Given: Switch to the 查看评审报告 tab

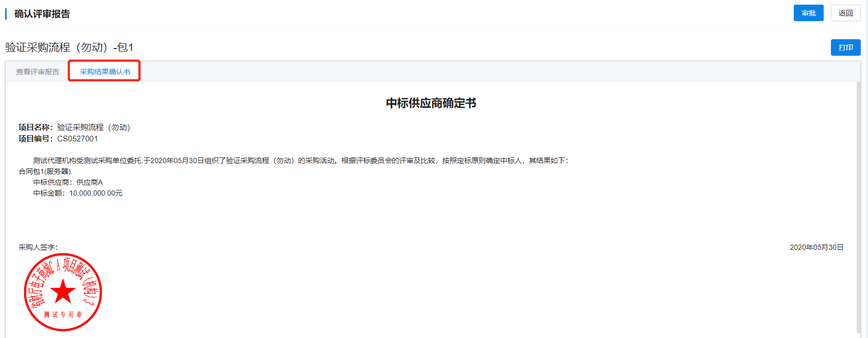Looking at the screenshot, I should [x=38, y=72].
